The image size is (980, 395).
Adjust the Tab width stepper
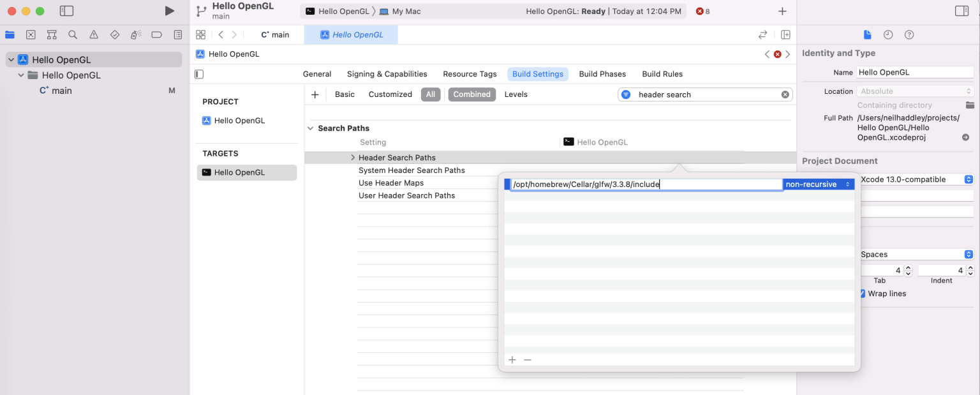coord(907,271)
